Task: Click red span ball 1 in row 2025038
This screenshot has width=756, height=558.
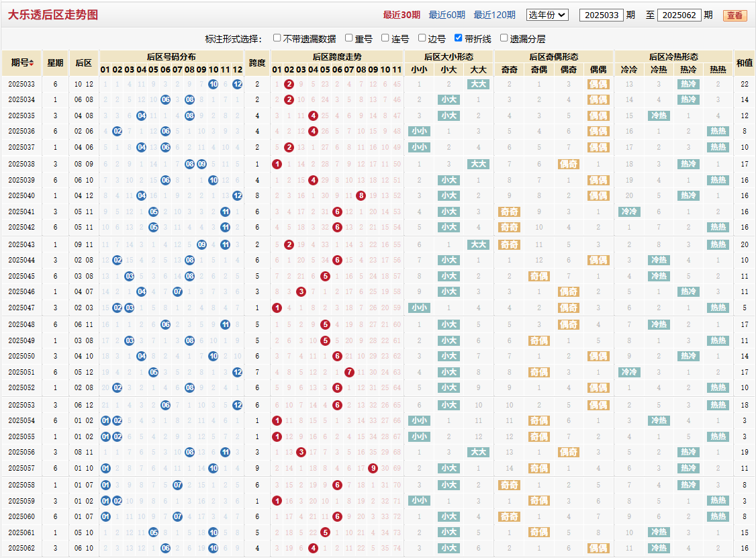Action: point(277,164)
